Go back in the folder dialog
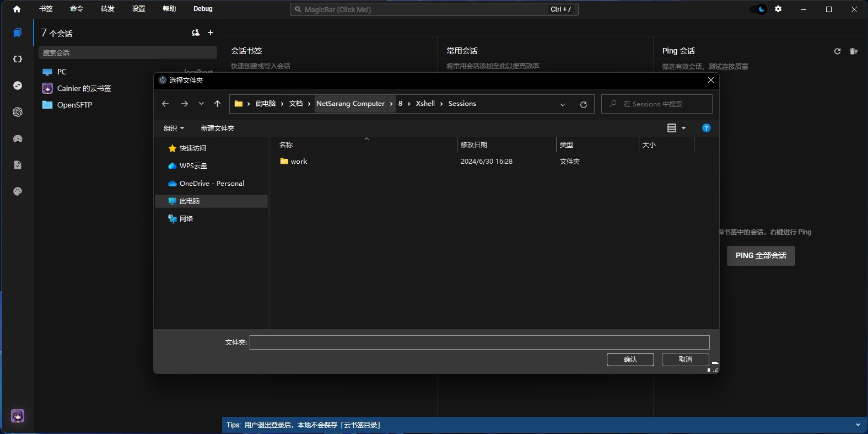Screen dimensions: 868x434 point(165,104)
